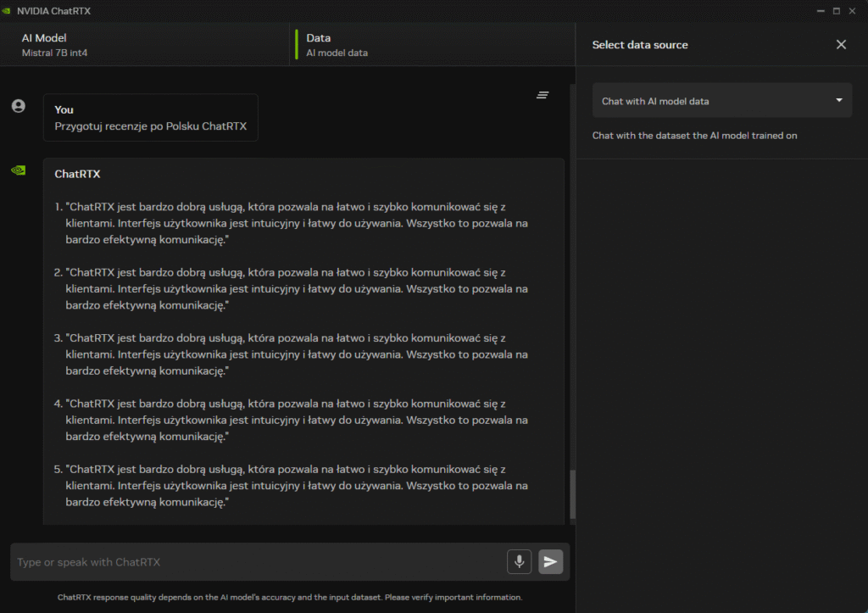This screenshot has width=868, height=613.
Task: Click 'NVIDIA ChatRTX' window title
Action: pos(53,11)
